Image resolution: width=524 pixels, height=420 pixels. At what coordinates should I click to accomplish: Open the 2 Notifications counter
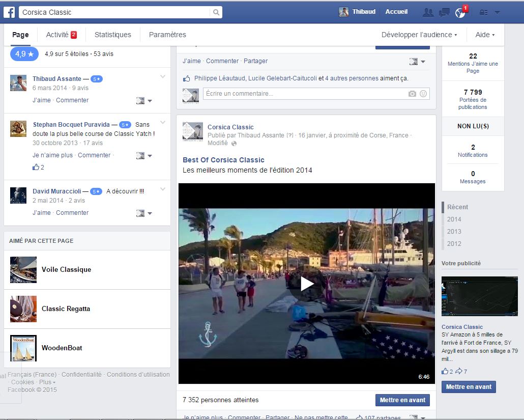[473, 151]
